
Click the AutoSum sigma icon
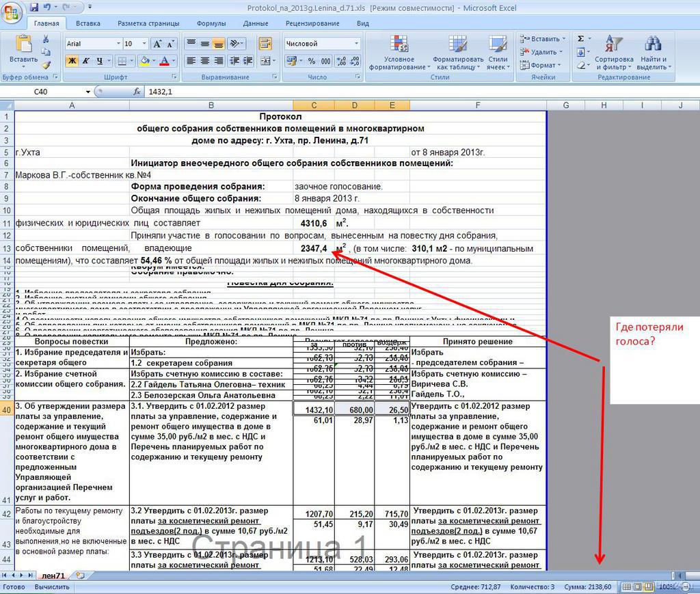(x=581, y=39)
